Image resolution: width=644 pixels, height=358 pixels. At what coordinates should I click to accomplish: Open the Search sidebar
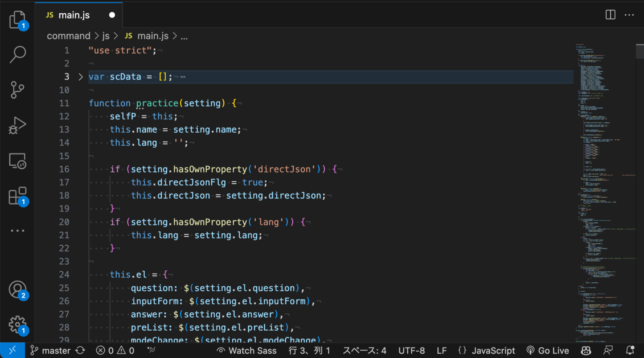coord(18,55)
